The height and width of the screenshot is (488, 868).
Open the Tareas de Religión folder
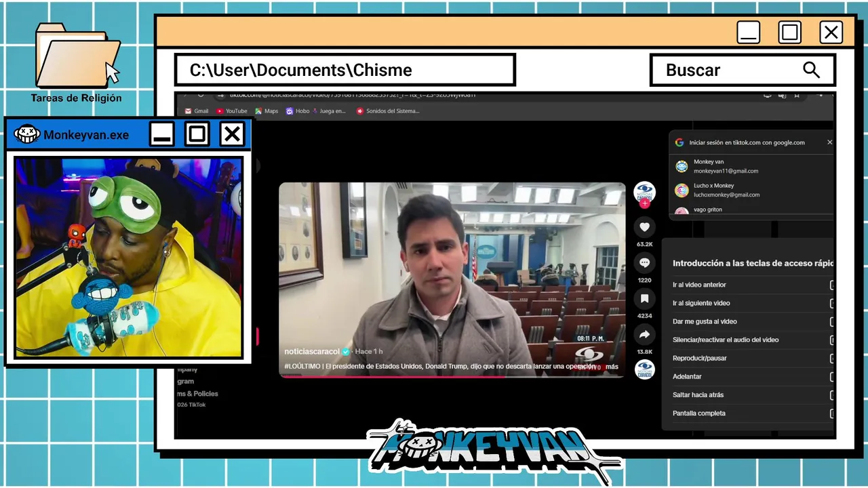[x=77, y=63]
